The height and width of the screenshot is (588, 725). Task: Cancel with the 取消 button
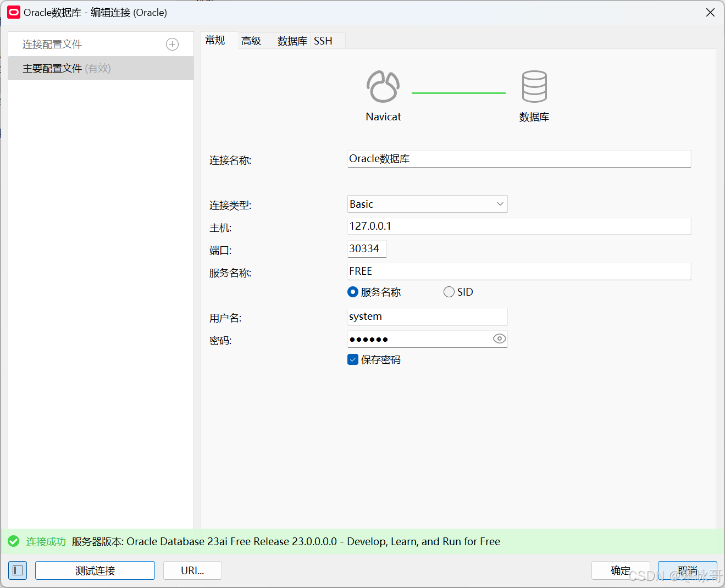[x=688, y=570]
